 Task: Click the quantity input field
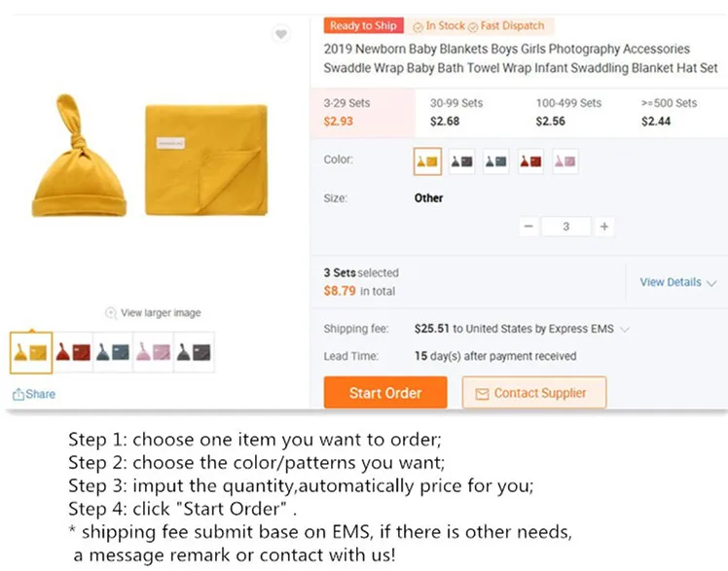pyautogui.click(x=566, y=227)
